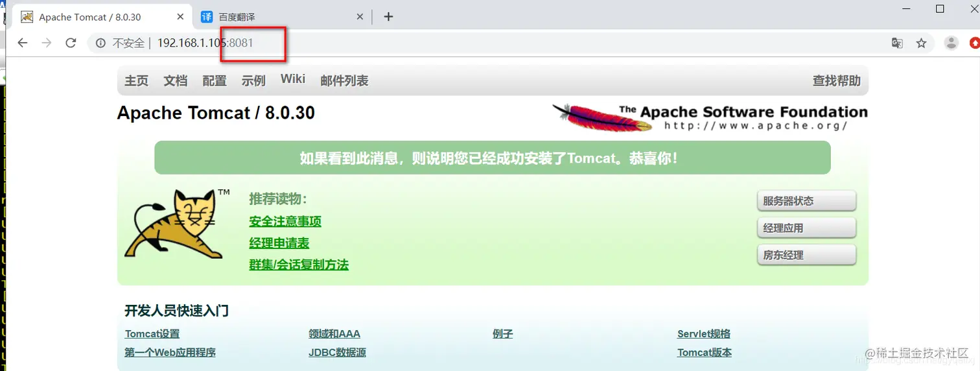
Task: Open the user profile avatar
Action: pyautogui.click(x=951, y=43)
